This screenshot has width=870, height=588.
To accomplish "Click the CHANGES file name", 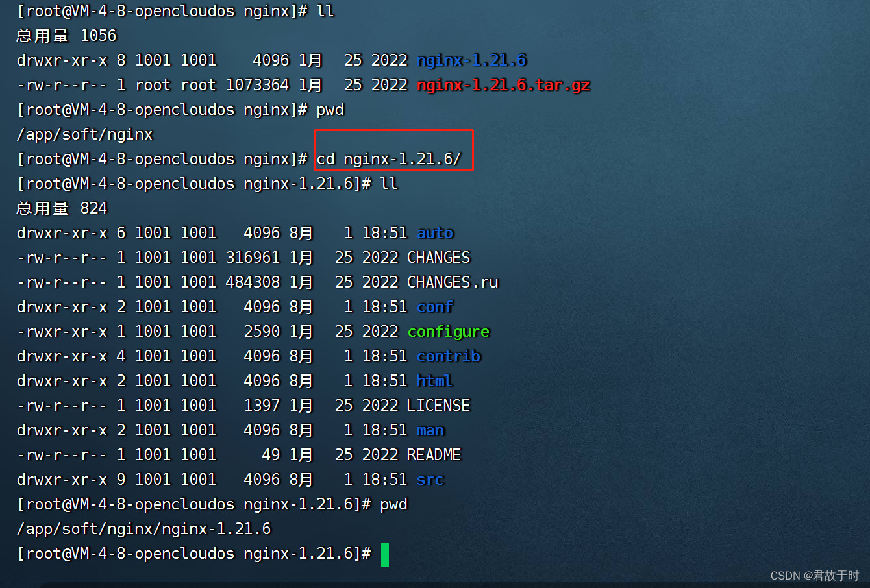I will (x=438, y=258).
